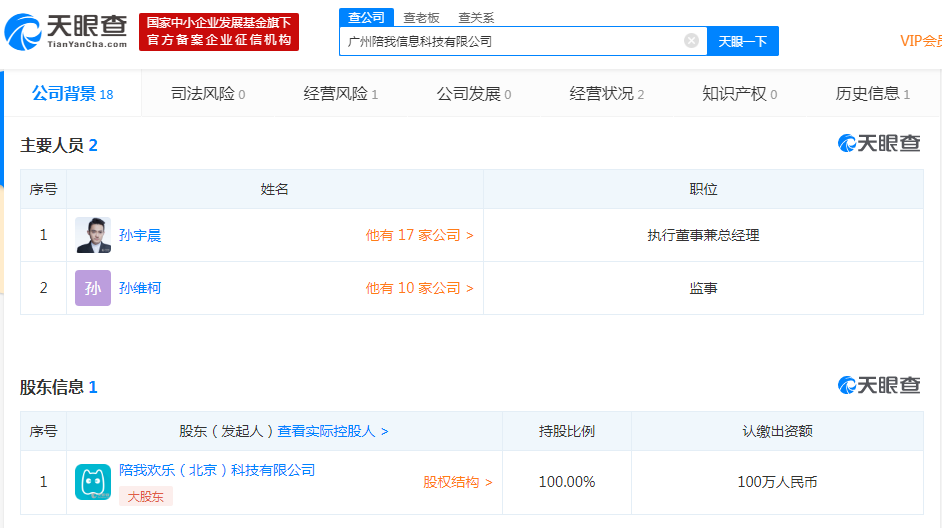
Task: Click the red 国家中小企业发展基金 banner
Action: point(219,32)
